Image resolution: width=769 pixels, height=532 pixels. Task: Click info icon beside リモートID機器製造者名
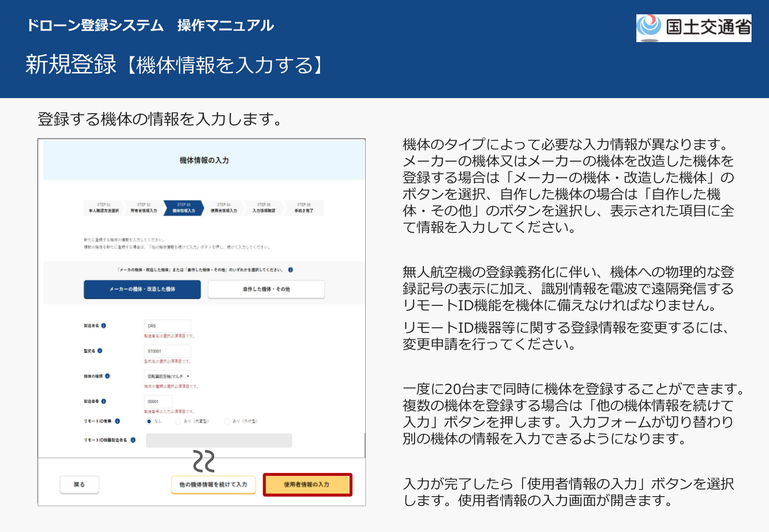coord(133,440)
